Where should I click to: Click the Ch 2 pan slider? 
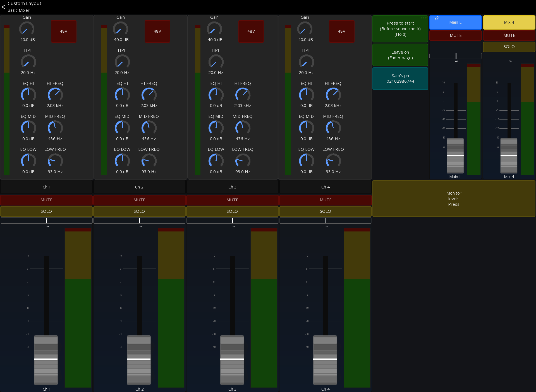point(140,221)
